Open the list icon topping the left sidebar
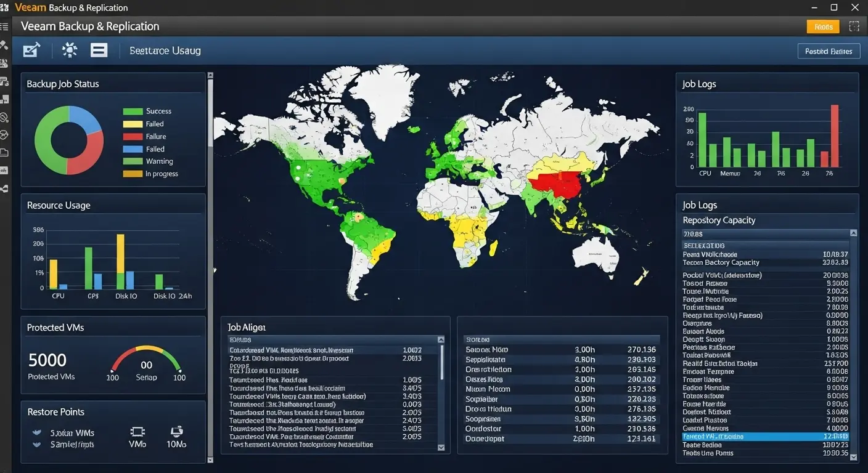Screen dimensions: 868x473 pyautogui.click(x=4, y=26)
